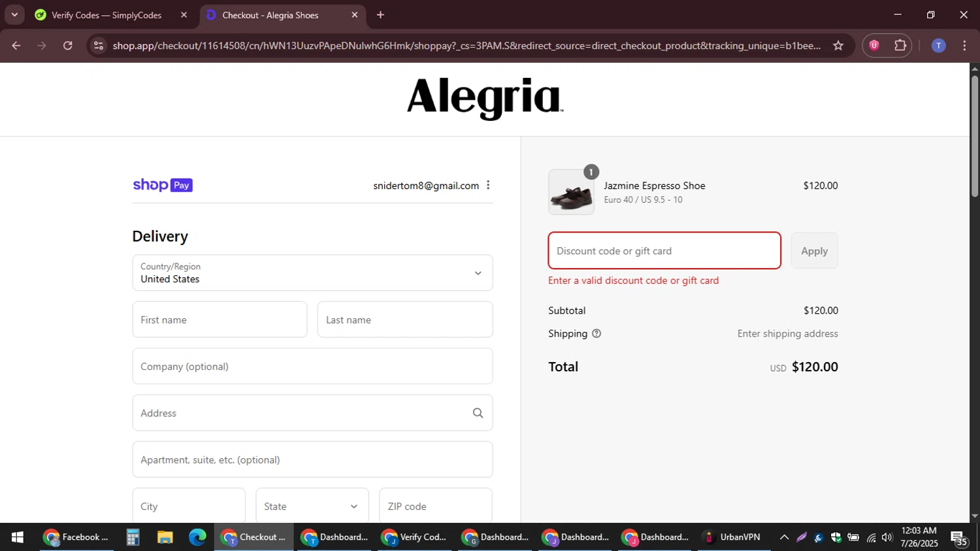Open the Shipping help question-mark icon

click(x=596, y=333)
